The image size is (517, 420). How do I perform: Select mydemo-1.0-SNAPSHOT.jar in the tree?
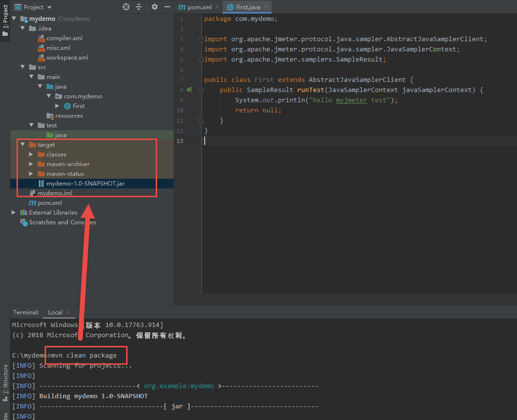85,183
